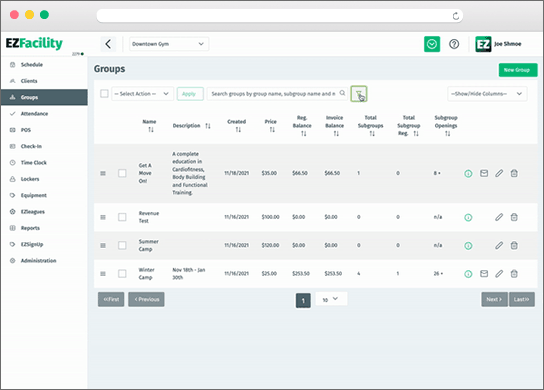Screen dimensions: 544x390
Task: Email the Winter Camp group
Action: pos(484,274)
